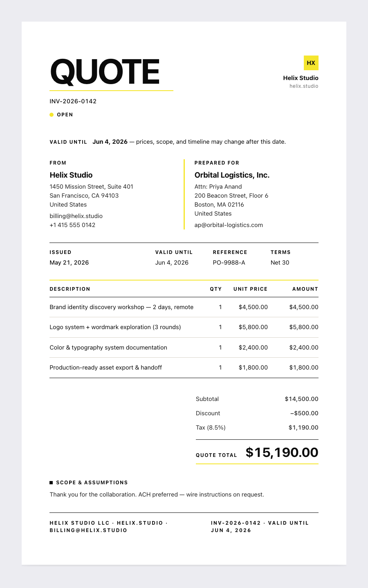Click the Tax (8.5%) label
Viewport: 368px width, 588px height.
tap(211, 428)
